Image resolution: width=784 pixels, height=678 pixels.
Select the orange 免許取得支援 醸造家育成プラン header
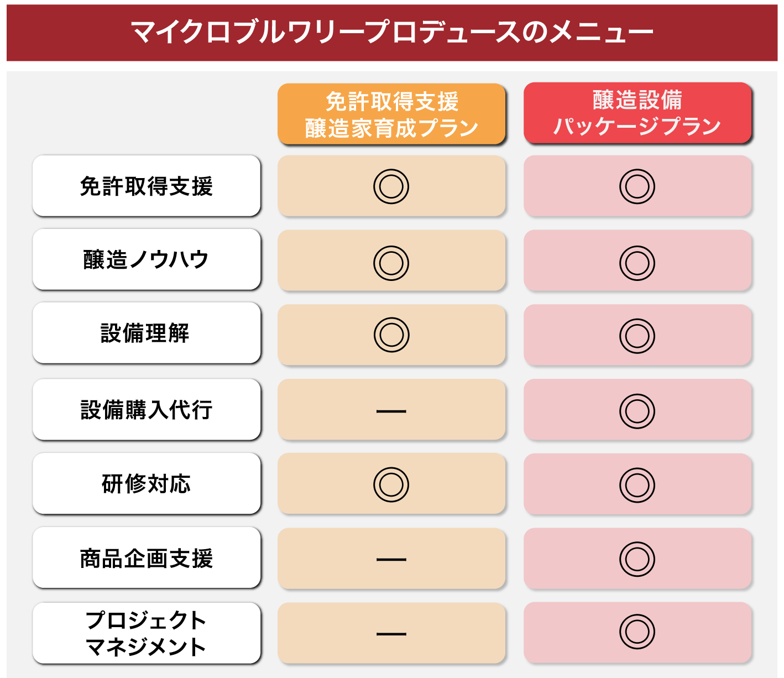(391, 114)
